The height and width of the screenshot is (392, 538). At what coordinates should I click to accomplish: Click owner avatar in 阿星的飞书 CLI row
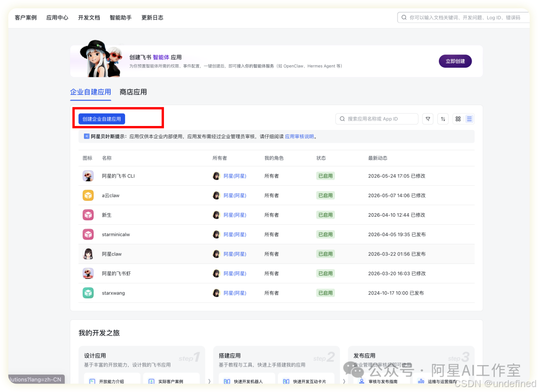[216, 176]
